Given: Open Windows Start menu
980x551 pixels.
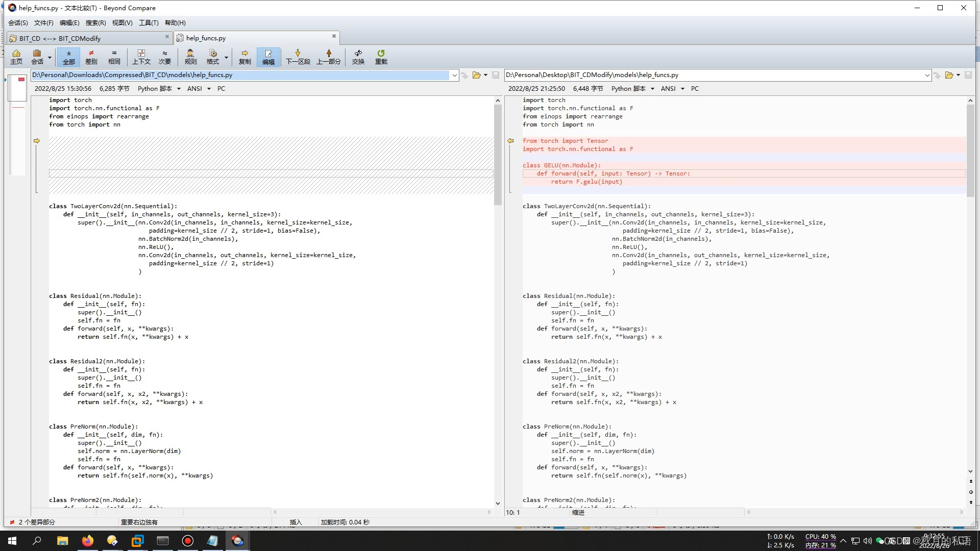Looking at the screenshot, I should click(x=12, y=541).
